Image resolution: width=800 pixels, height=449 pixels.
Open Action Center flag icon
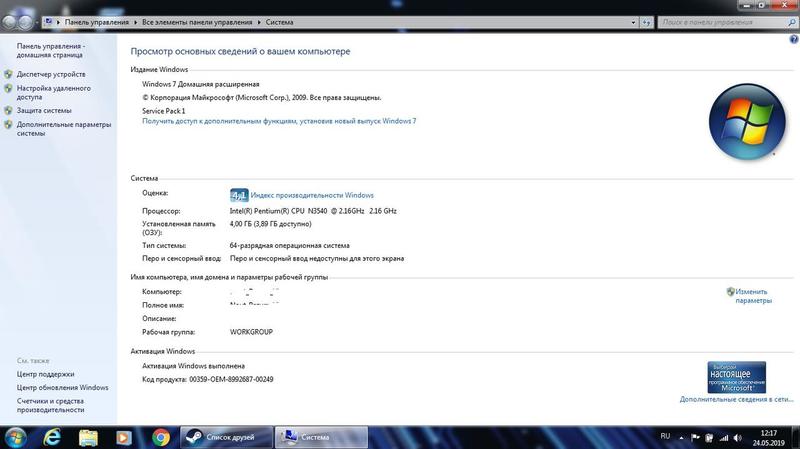coord(695,438)
